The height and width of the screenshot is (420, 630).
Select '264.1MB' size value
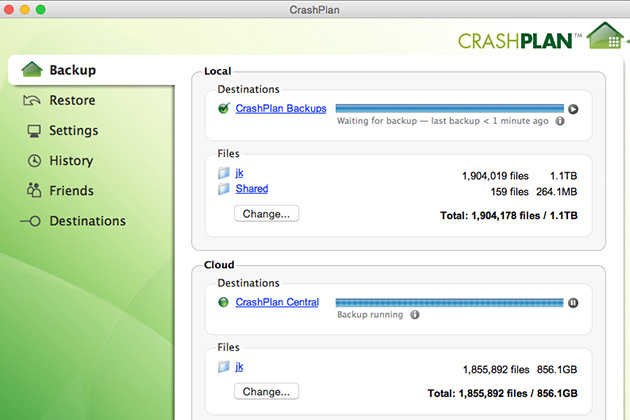(556, 192)
